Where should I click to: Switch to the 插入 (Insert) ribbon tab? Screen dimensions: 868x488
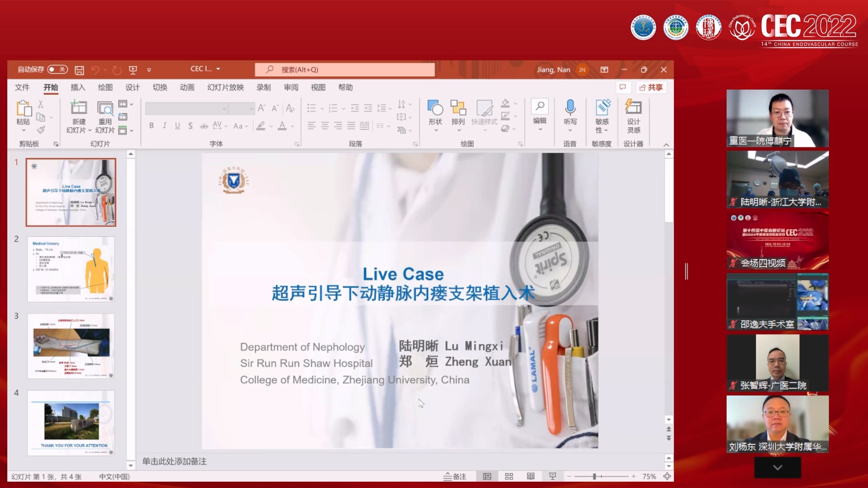(x=78, y=87)
